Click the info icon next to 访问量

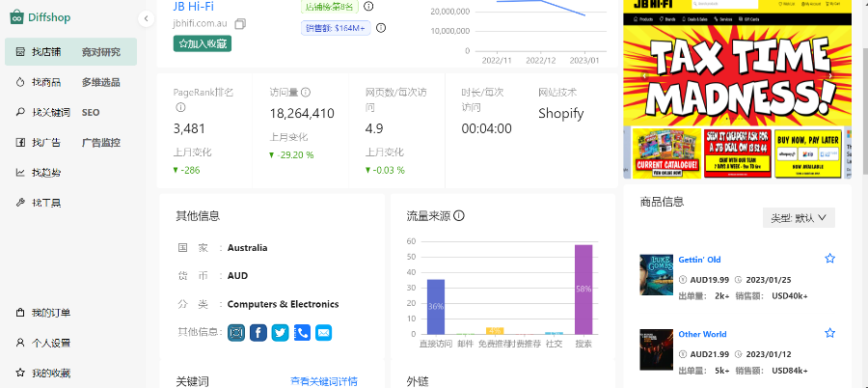point(306,93)
